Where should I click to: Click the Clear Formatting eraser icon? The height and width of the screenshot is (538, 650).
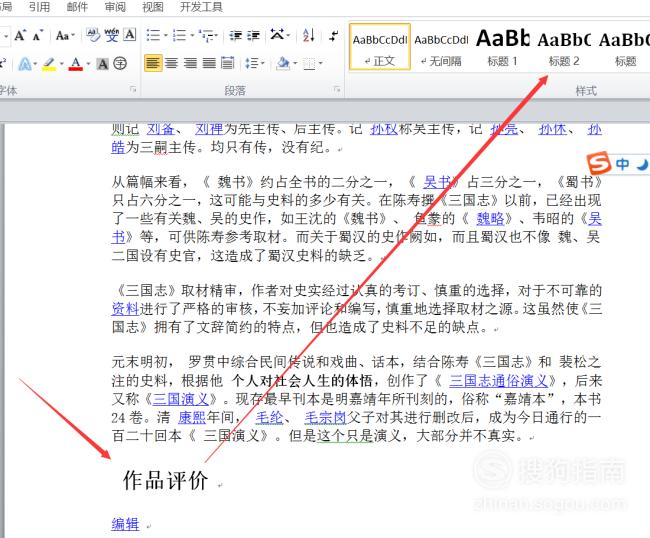93,35
